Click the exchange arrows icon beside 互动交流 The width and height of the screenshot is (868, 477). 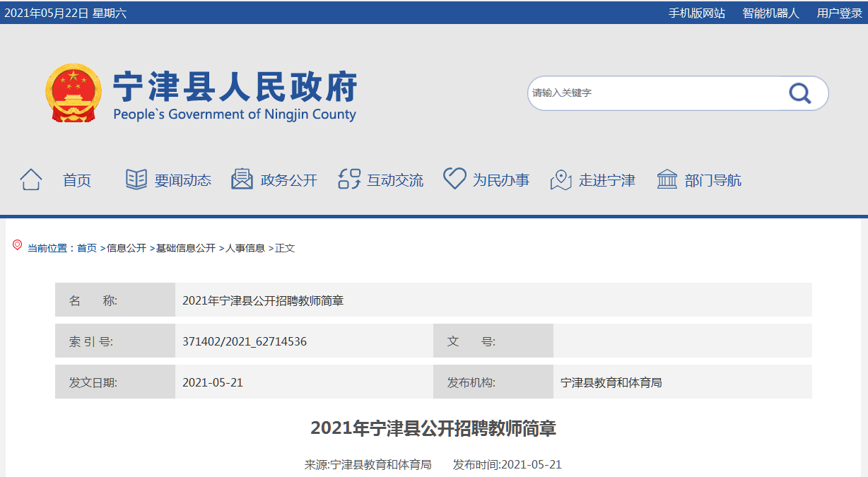(x=349, y=179)
